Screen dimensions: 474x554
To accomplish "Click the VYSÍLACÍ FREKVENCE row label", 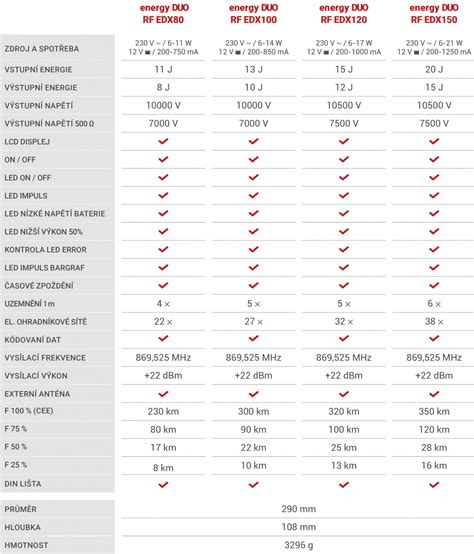I will click(45, 358).
